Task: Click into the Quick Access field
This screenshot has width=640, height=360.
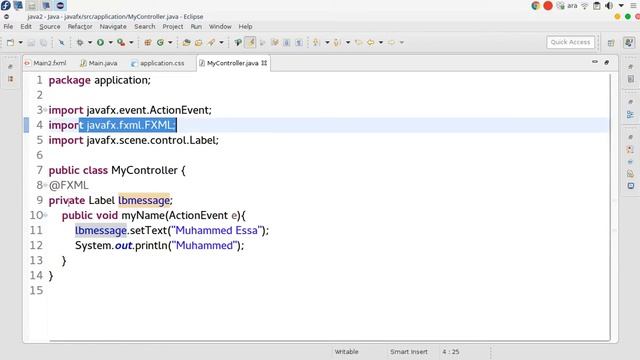Action: pyautogui.click(x=570, y=42)
